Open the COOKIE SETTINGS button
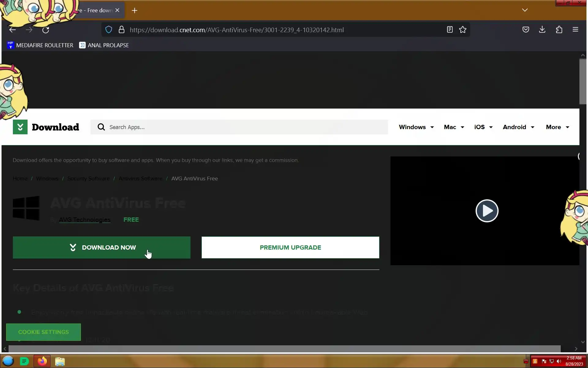The image size is (588, 368). 43,332
